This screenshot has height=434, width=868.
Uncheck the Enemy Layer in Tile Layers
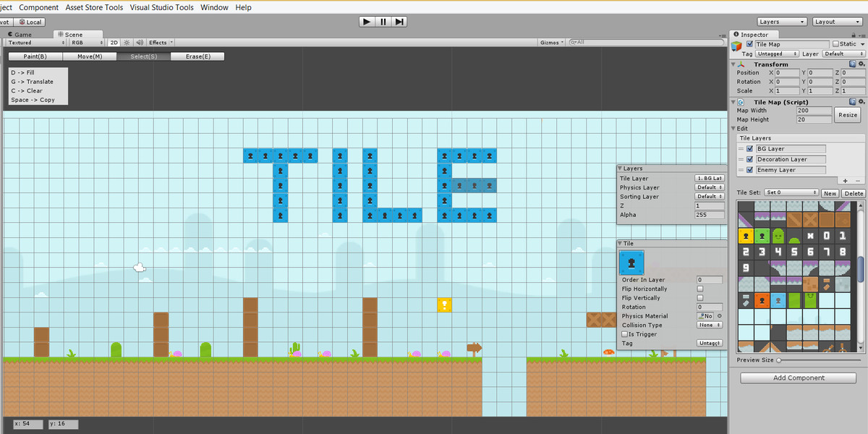click(749, 171)
